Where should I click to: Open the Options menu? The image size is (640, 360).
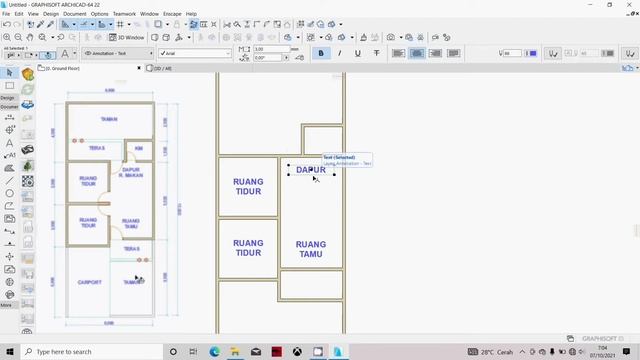point(100,14)
